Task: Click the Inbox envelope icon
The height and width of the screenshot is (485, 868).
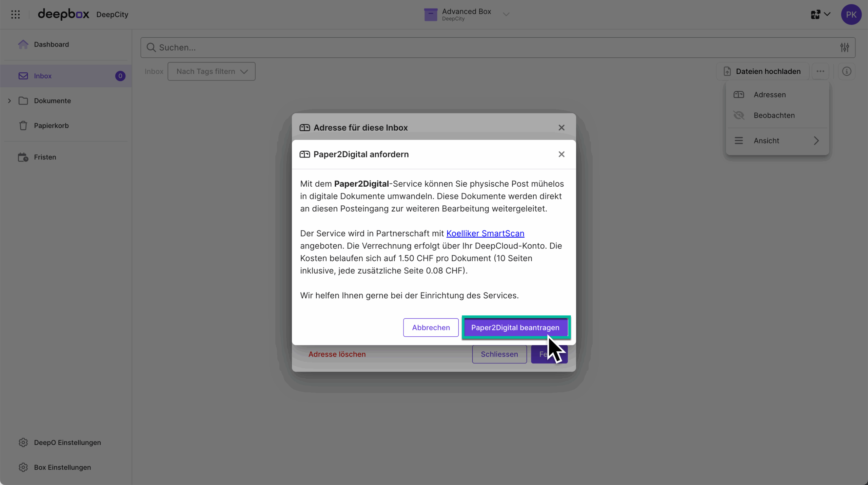Action: [x=23, y=76]
